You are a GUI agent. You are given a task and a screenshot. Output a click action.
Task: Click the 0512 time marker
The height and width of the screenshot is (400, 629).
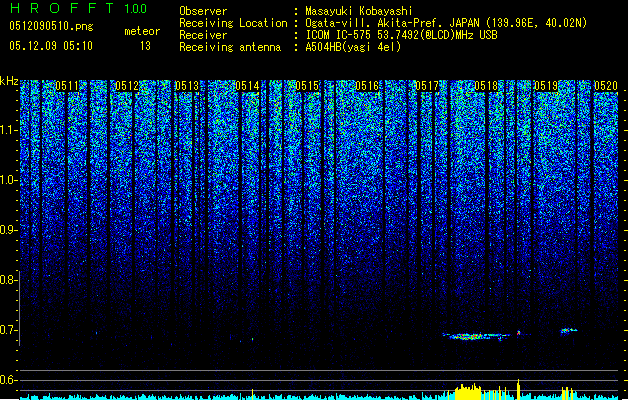click(x=127, y=86)
